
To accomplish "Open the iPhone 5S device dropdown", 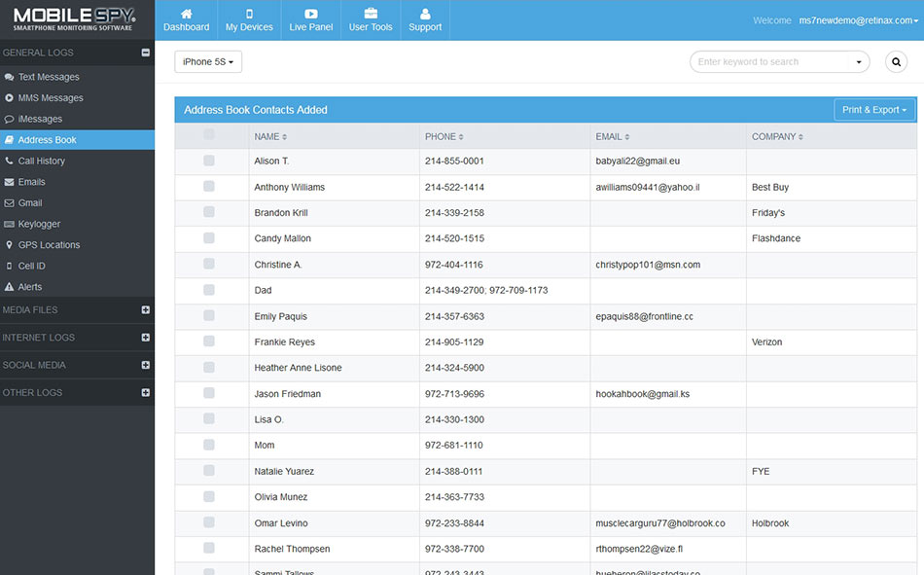I will pyautogui.click(x=208, y=62).
